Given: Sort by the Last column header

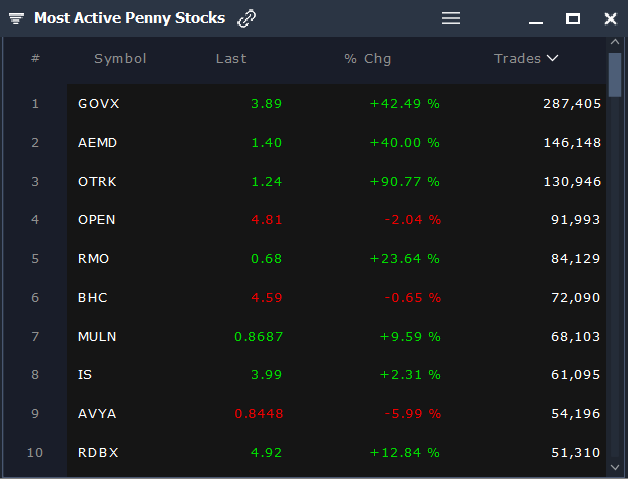Looking at the screenshot, I should pyautogui.click(x=231, y=58).
